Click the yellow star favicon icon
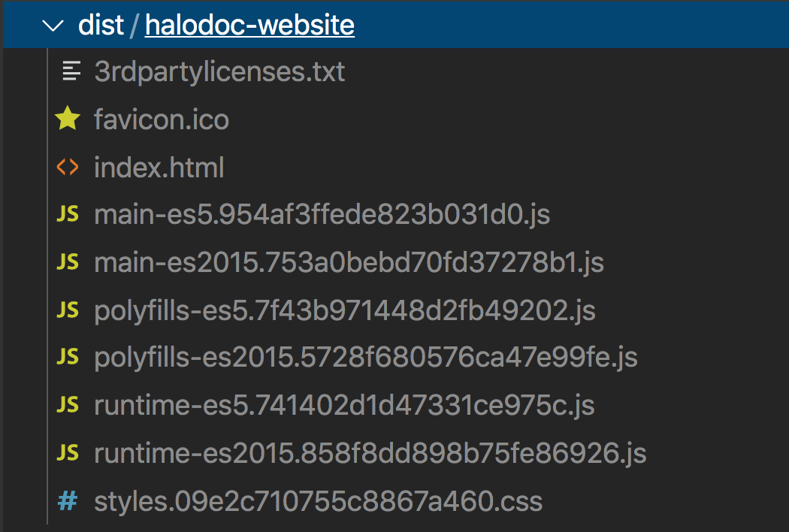 pos(68,118)
